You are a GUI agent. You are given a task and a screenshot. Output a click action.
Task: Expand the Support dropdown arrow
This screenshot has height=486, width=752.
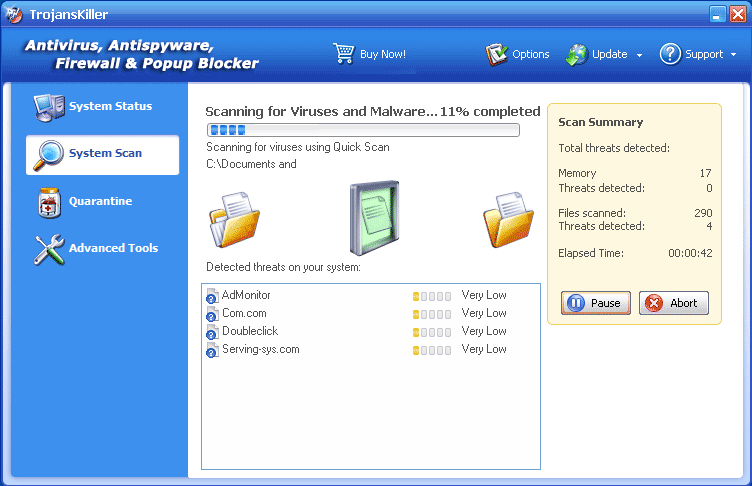[733, 55]
